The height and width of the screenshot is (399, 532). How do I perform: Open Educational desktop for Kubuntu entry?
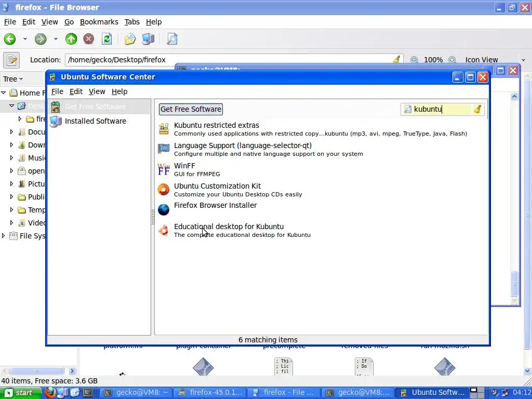pos(321,230)
